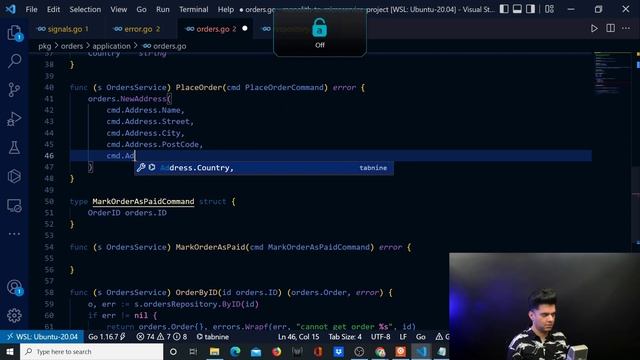Change indentation via Tab Size: 4
The height and width of the screenshot is (360, 640).
pos(345,337)
